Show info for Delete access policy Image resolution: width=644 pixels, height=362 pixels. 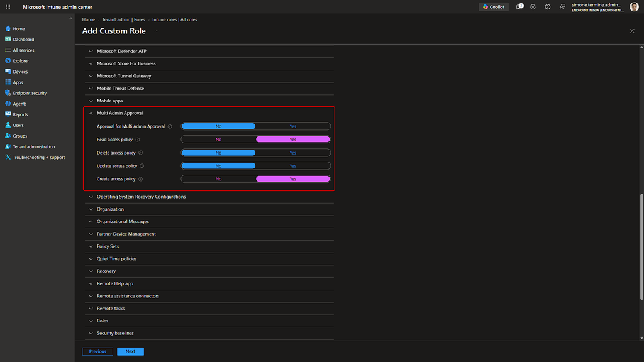[x=140, y=153]
